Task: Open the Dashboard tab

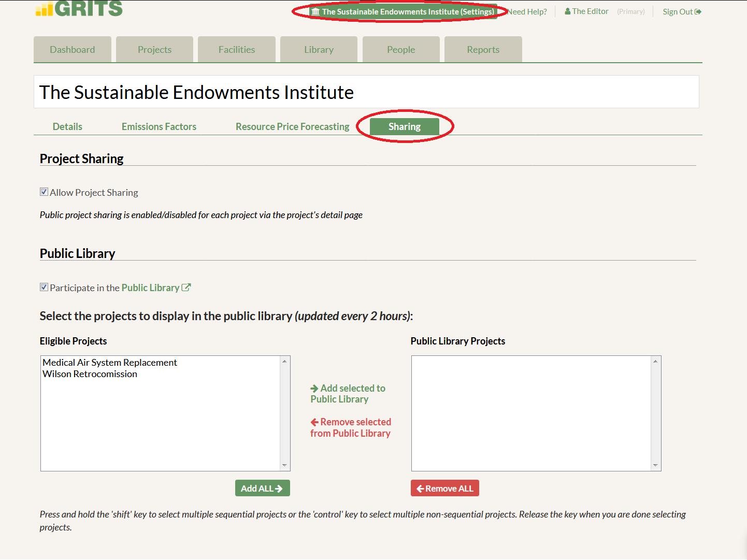Action: (x=73, y=50)
